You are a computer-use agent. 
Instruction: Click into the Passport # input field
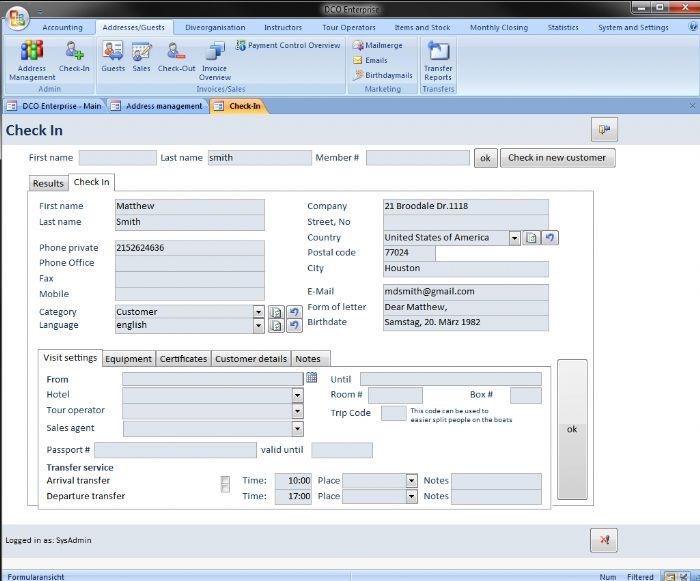tap(175, 451)
